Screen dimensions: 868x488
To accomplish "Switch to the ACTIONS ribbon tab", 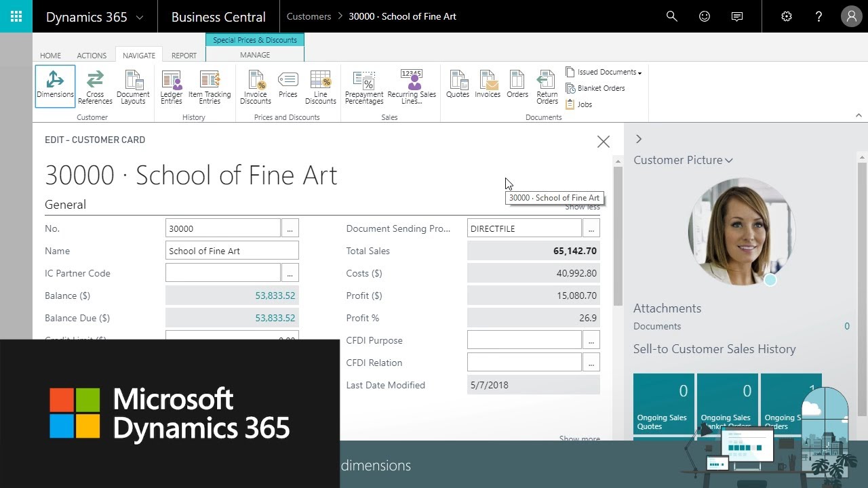I will pos(92,56).
